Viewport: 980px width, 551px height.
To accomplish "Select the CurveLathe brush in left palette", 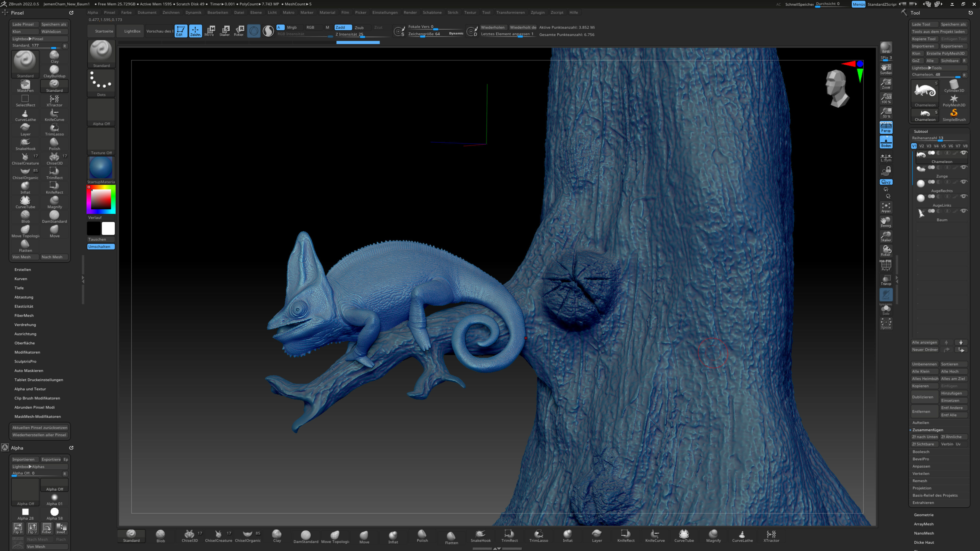I will (x=25, y=115).
